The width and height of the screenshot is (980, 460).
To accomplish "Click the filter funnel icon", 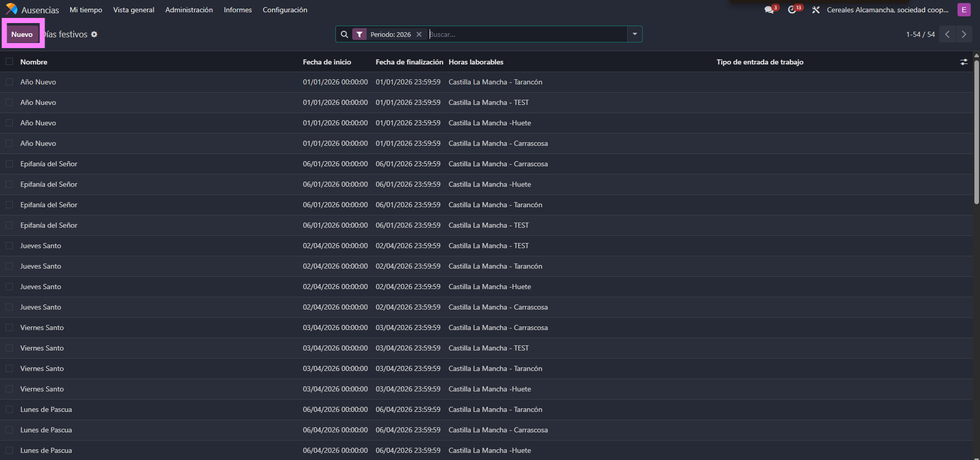I will tap(359, 34).
